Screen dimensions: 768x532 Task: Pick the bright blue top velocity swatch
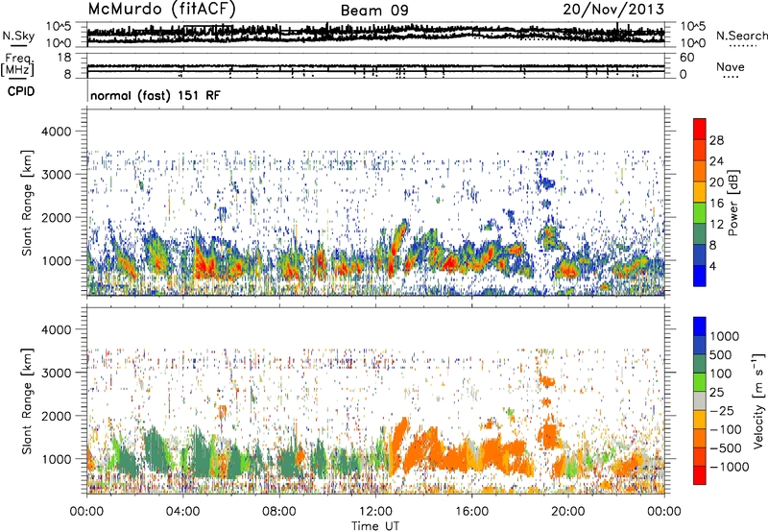700,326
